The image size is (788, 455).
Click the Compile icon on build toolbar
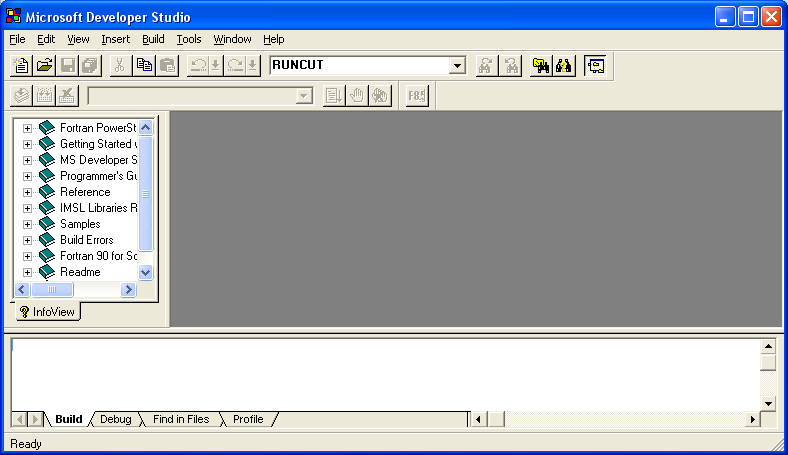[x=21, y=96]
